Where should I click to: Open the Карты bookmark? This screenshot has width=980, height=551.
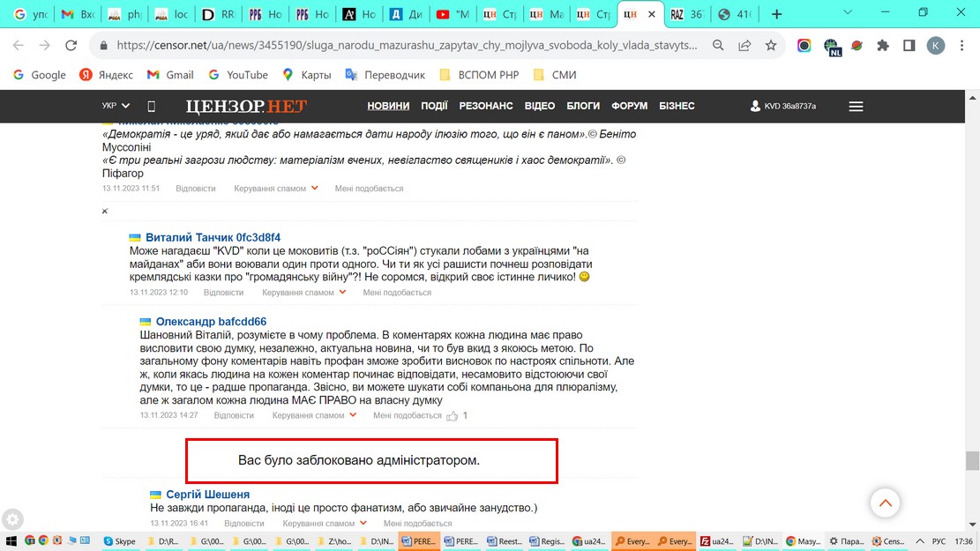[306, 75]
